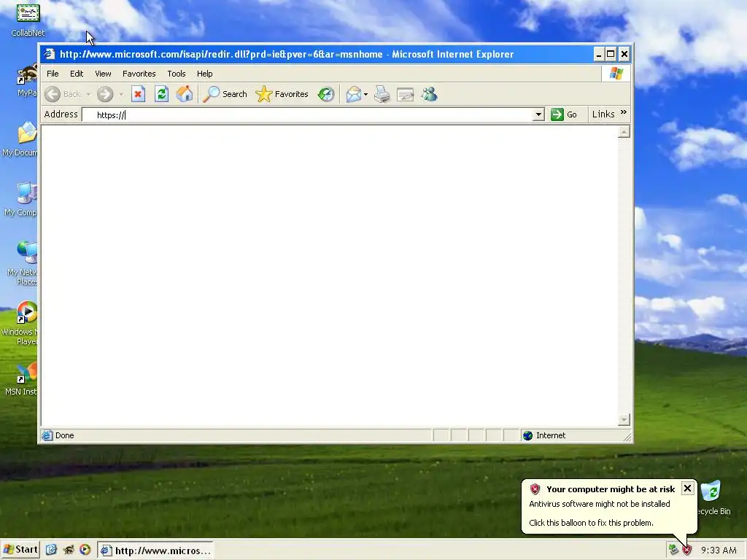Click the Internet zone status indicator
Image resolution: width=747 pixels, height=560 pixels.
(x=544, y=435)
